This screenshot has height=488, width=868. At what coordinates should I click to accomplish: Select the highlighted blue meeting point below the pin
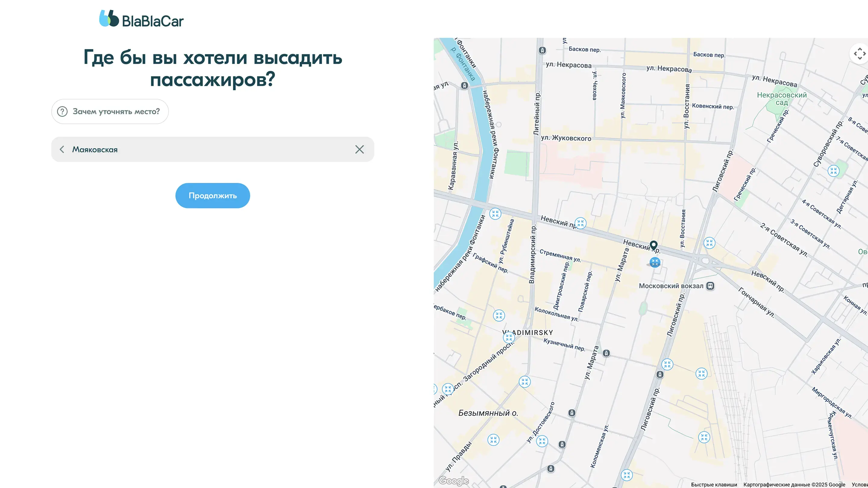[655, 262]
